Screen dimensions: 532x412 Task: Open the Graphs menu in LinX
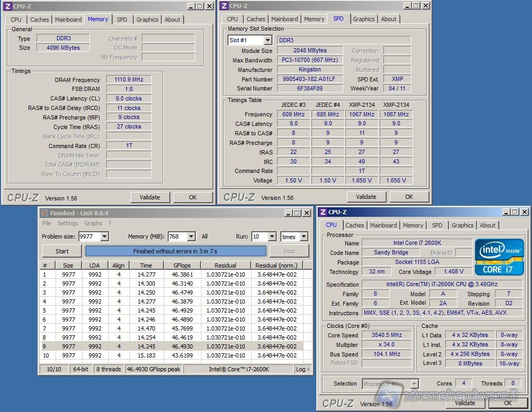(93, 224)
